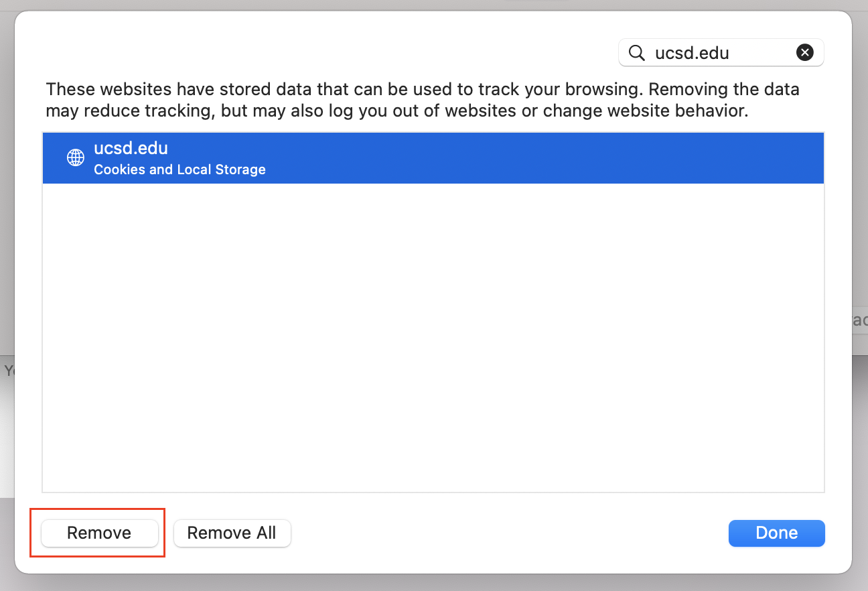Click the website data icon in the selected row
The height and width of the screenshot is (591, 868).
(75, 157)
